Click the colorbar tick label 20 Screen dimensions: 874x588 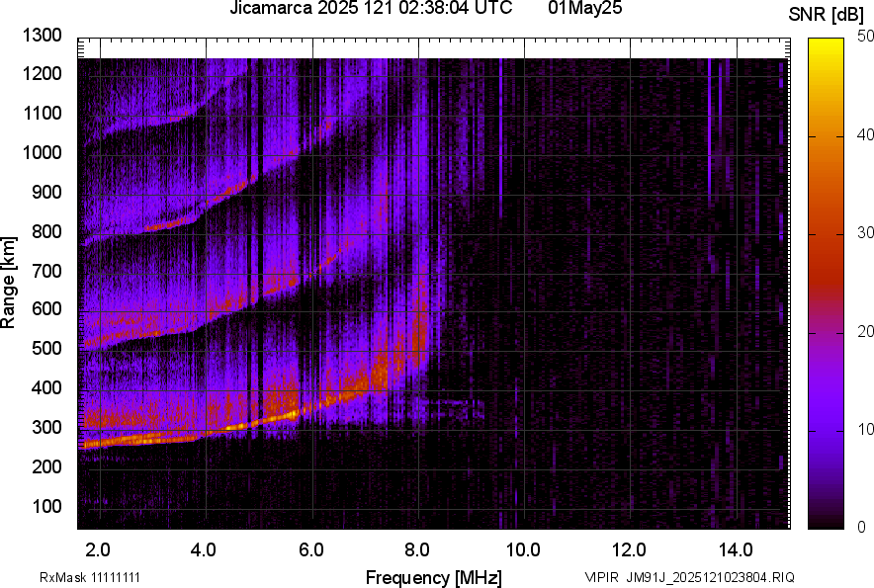coord(866,331)
